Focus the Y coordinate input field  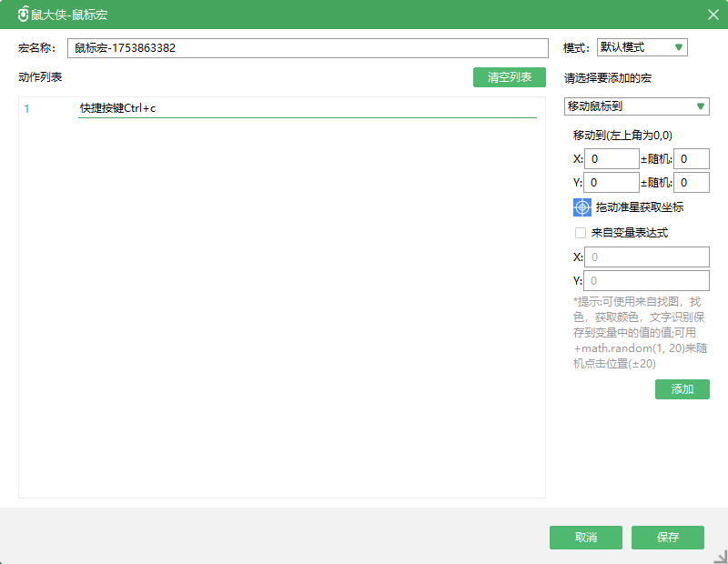click(611, 183)
